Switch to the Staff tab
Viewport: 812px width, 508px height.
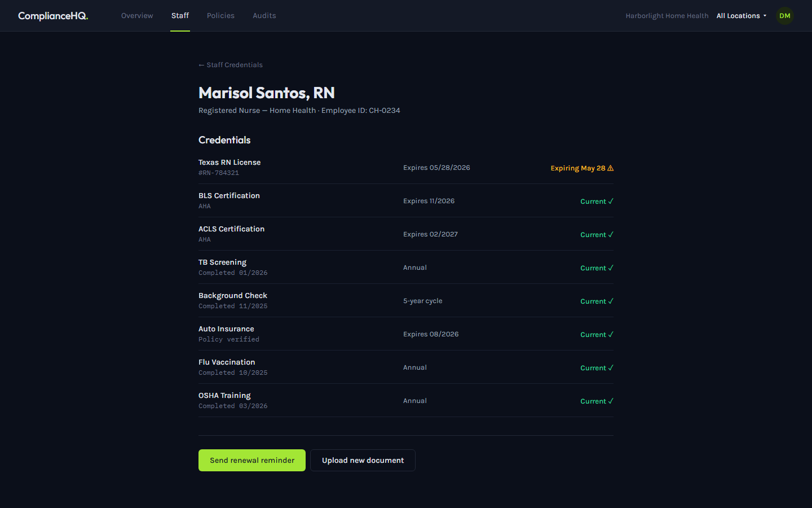[x=180, y=16]
